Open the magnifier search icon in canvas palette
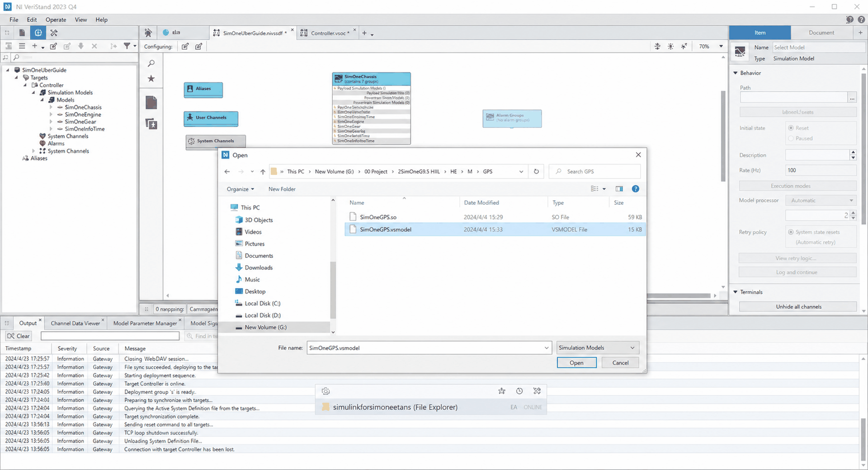The image size is (868, 470). coord(151,63)
